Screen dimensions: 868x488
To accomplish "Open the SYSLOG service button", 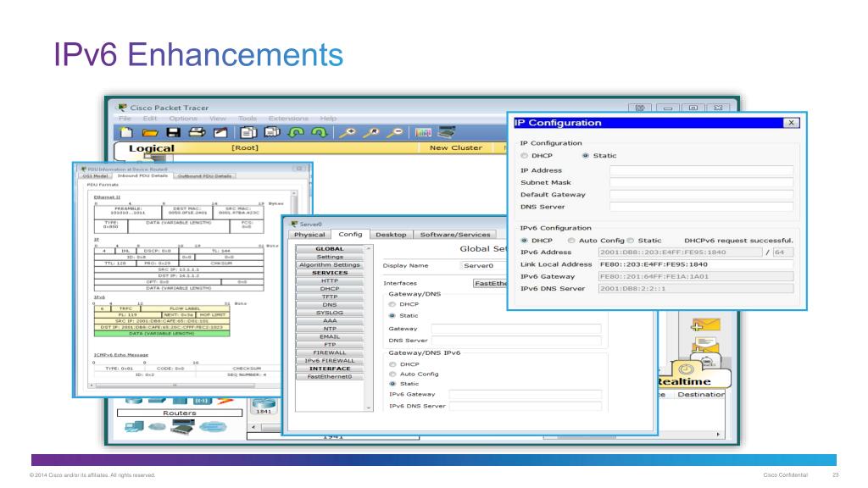I will 330,313.
